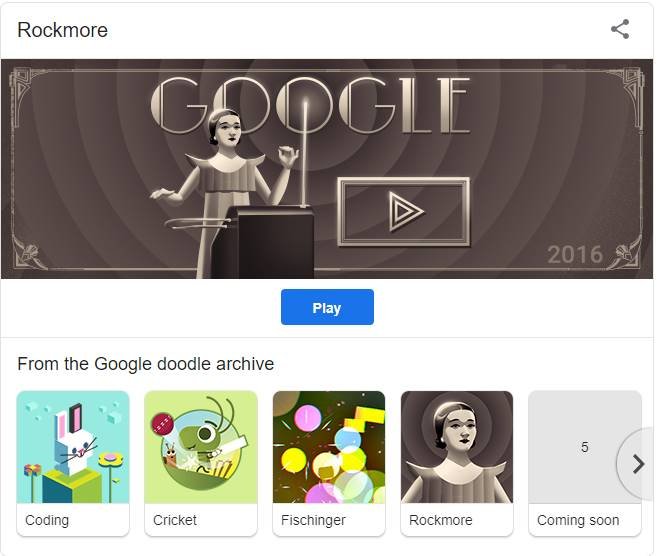Click the theremin antenna in doodle

pos(305,153)
